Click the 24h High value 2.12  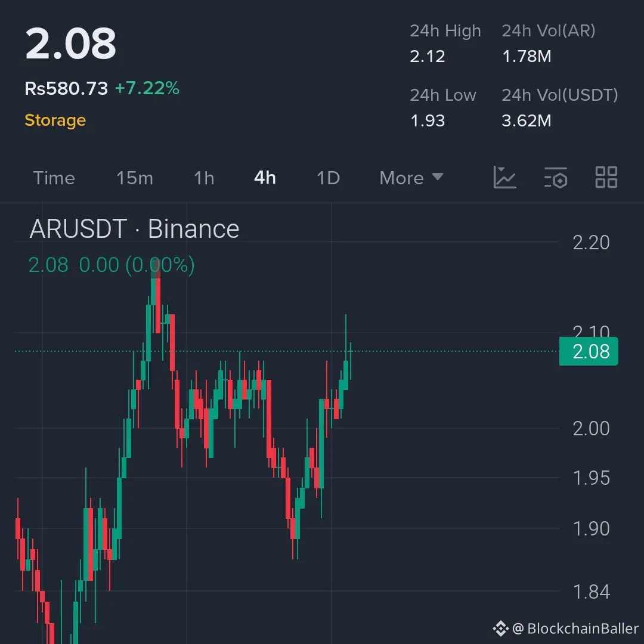427,56
